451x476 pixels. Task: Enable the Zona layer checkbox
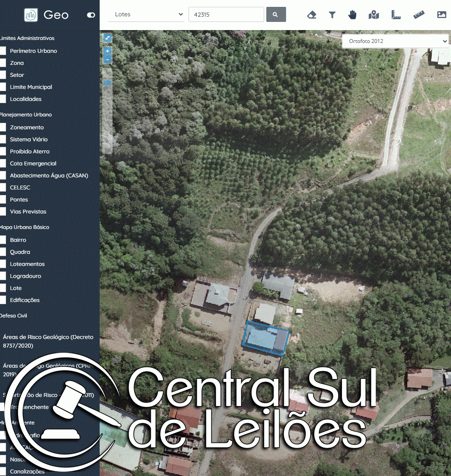(x=3, y=63)
